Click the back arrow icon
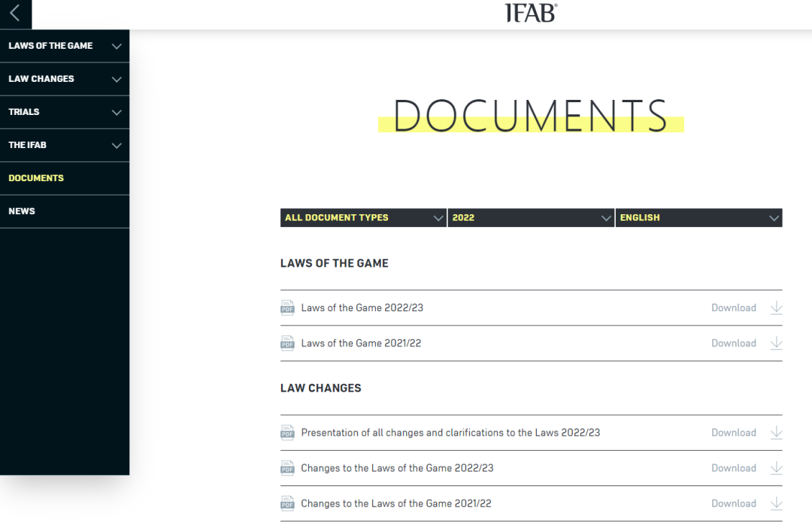This screenshot has height=529, width=812. tap(15, 14)
